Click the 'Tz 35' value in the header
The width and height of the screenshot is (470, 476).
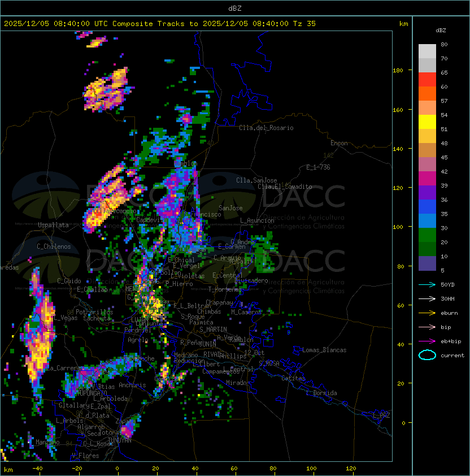coord(304,24)
